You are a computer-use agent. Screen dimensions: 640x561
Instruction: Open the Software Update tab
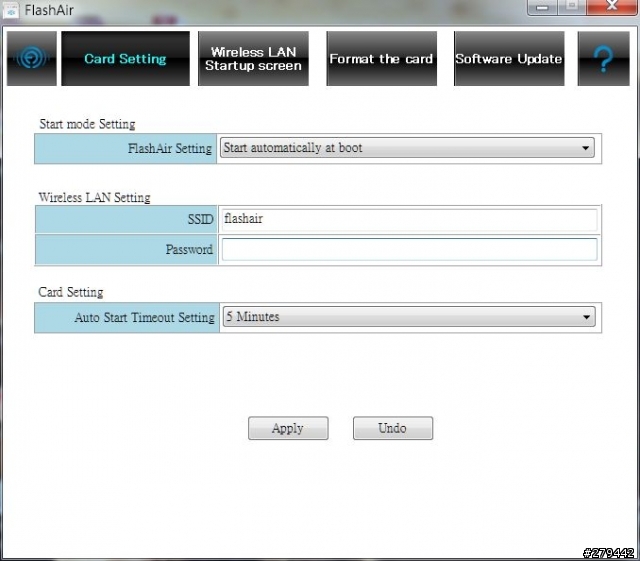click(x=509, y=58)
